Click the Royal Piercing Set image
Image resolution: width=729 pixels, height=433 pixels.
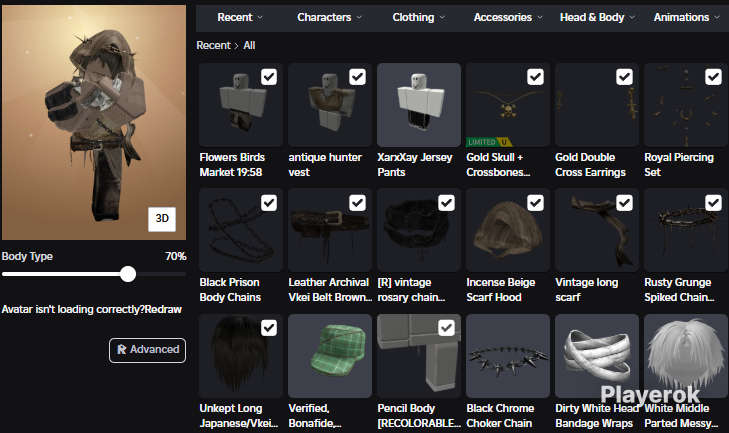pos(686,105)
